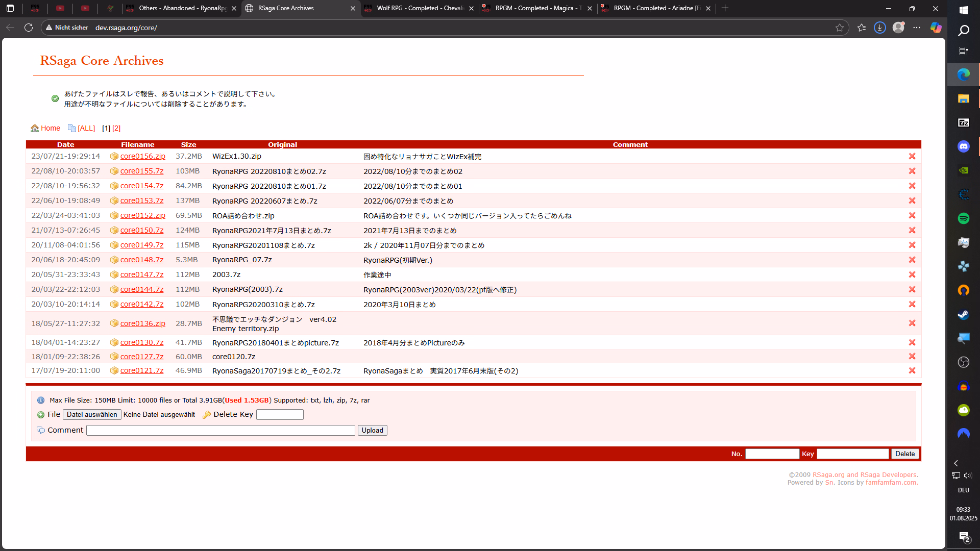Open browser downloads icon in toolbar
This screenshot has width=980, height=551.
(x=879, y=28)
